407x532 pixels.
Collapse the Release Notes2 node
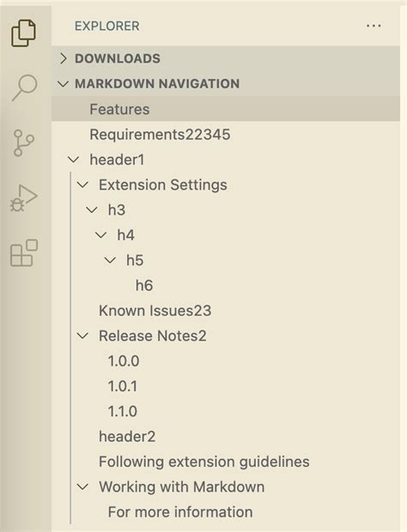(82, 336)
